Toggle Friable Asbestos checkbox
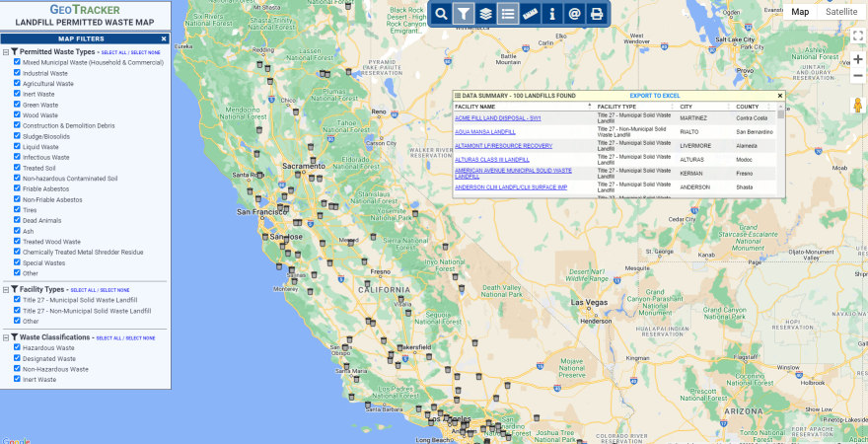 point(17,188)
